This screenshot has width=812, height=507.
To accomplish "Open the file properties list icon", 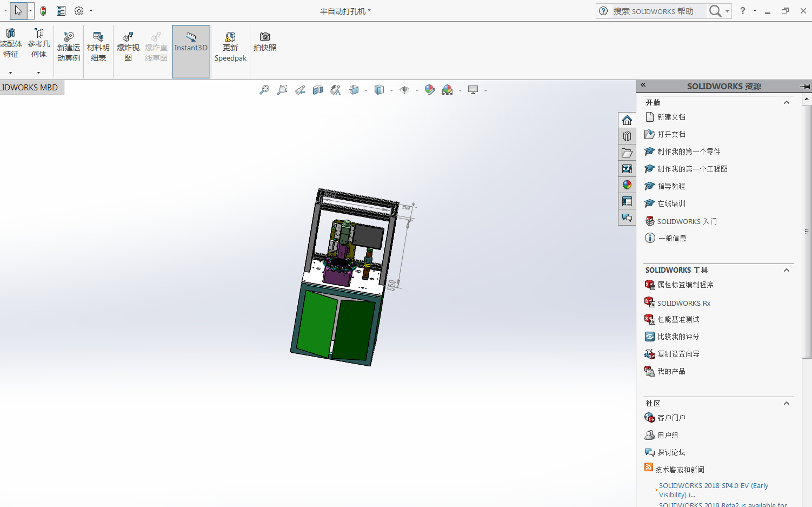I will click(61, 11).
